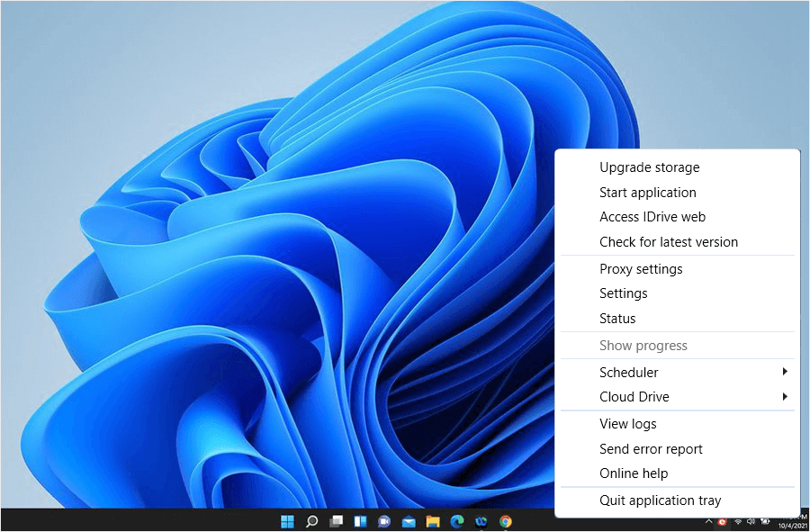This screenshot has width=810, height=532.
Task: Select Check for latest version
Action: pyautogui.click(x=668, y=242)
